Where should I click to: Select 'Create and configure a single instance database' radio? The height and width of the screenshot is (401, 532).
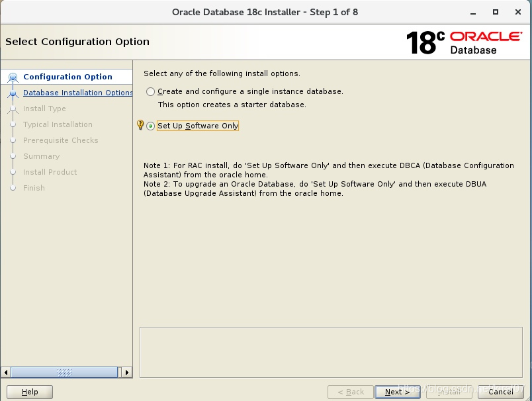tap(150, 91)
